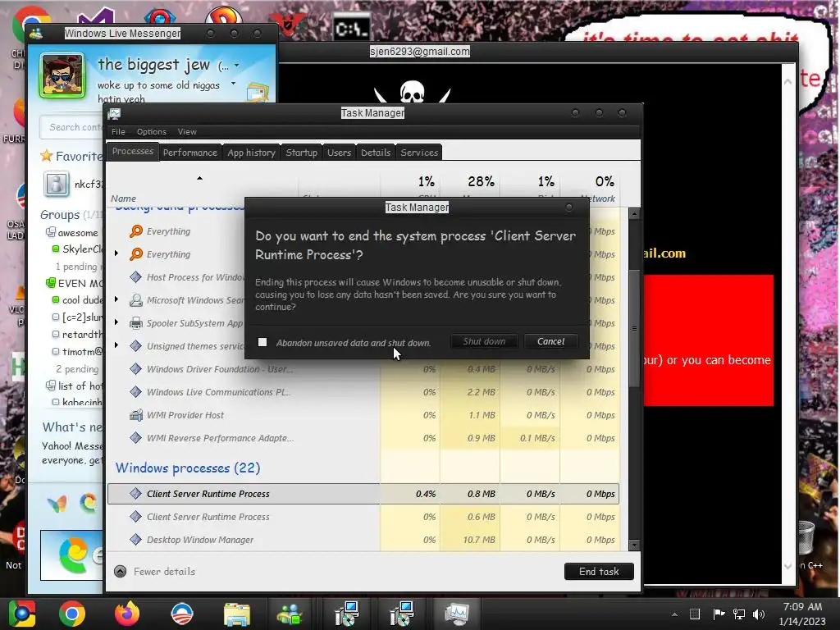
Task: Click Fewer details toggle
Action: tap(154, 571)
